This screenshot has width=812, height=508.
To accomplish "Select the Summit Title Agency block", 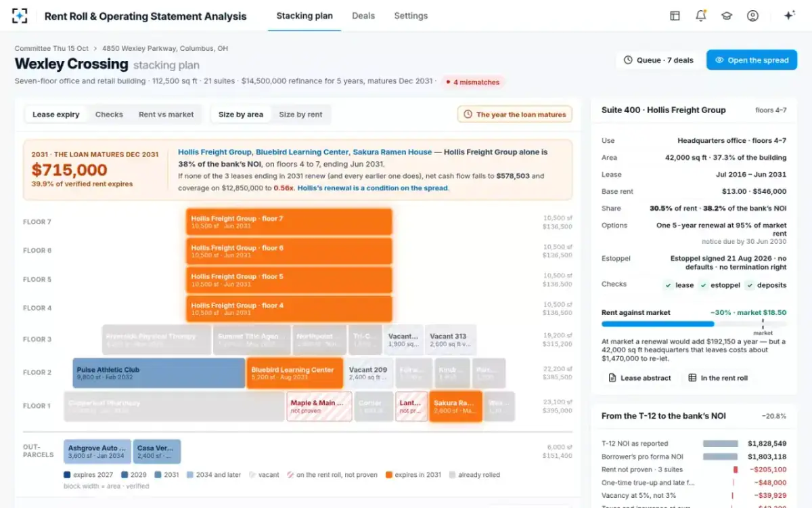I will click(x=252, y=340).
